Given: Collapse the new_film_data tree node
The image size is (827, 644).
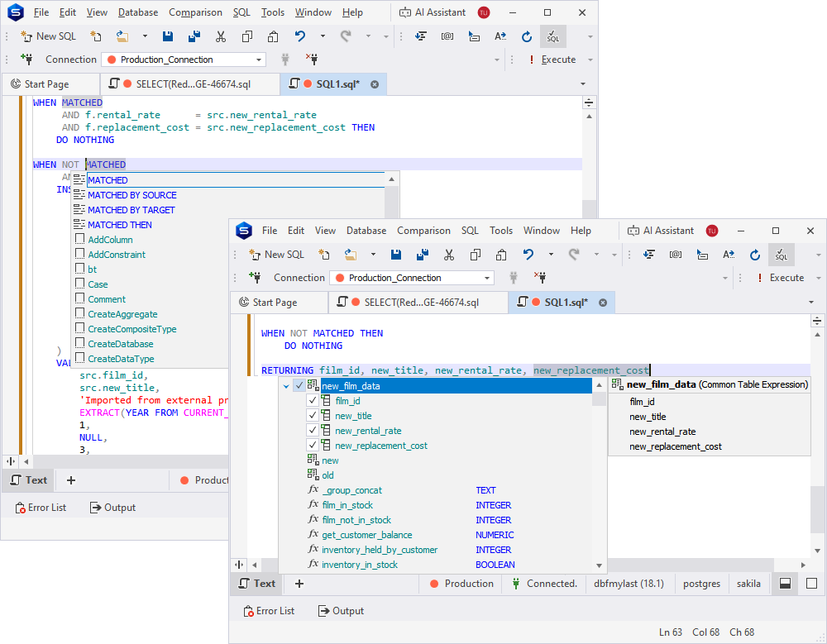Looking at the screenshot, I should 286,386.
